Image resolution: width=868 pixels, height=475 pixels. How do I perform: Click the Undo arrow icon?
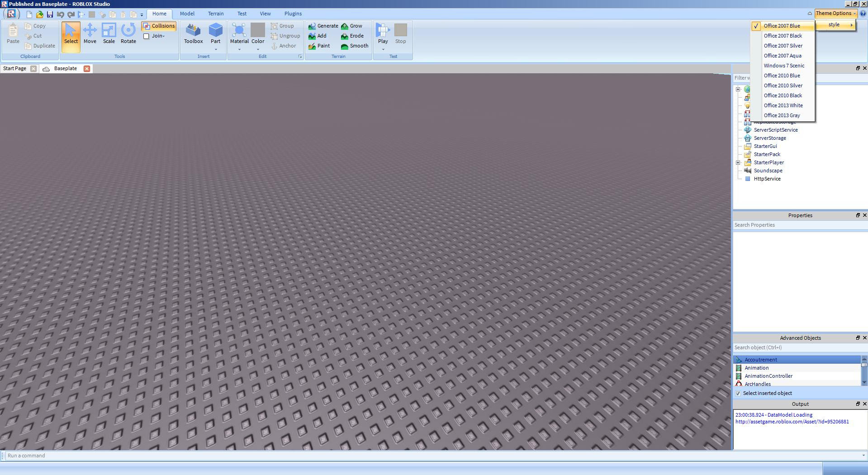(60, 14)
